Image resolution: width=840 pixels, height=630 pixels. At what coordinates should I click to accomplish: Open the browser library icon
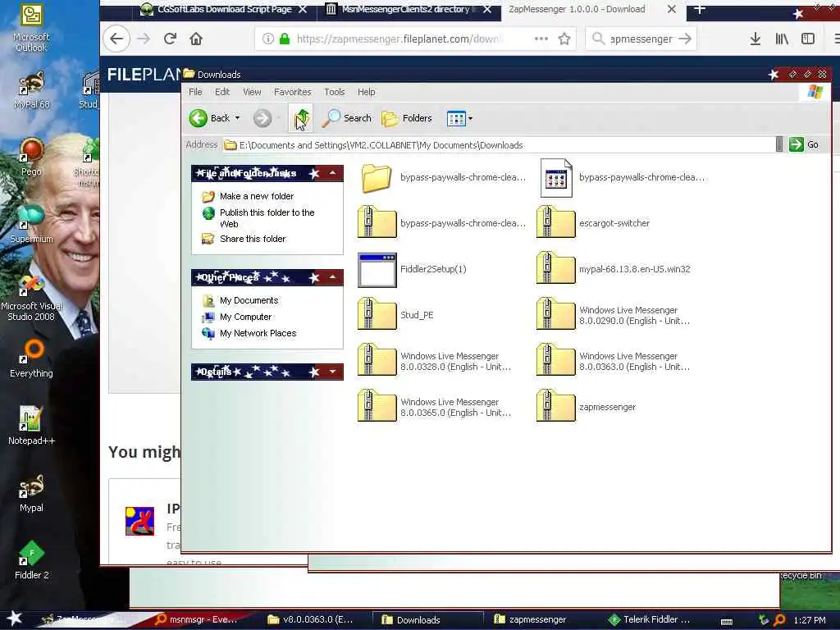click(782, 39)
